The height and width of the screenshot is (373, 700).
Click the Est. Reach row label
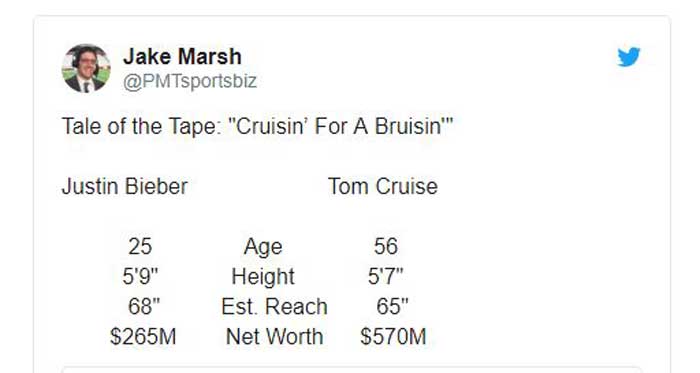tap(274, 307)
